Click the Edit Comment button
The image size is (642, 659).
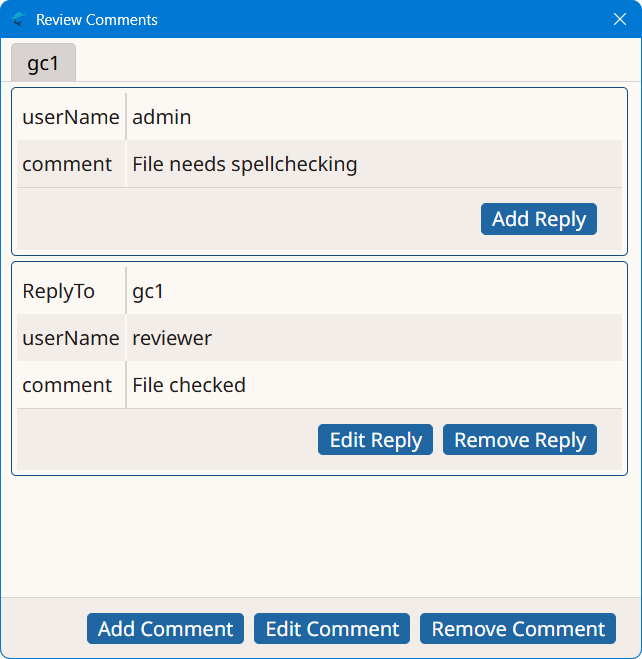(x=332, y=629)
